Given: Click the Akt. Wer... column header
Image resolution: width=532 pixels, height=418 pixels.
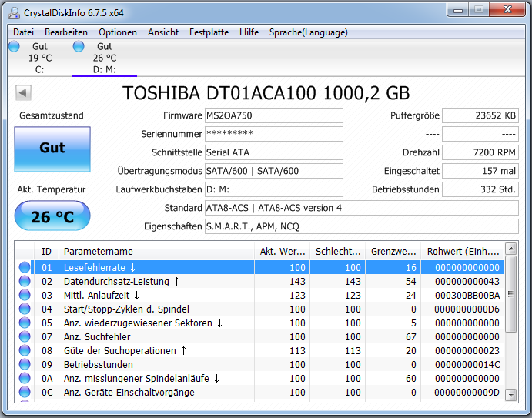Looking at the screenshot, I should (282, 252).
